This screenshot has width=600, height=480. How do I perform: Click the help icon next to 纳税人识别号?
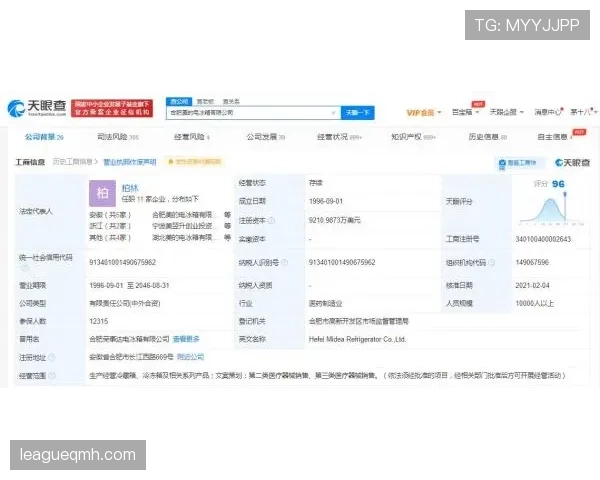pos(284,263)
